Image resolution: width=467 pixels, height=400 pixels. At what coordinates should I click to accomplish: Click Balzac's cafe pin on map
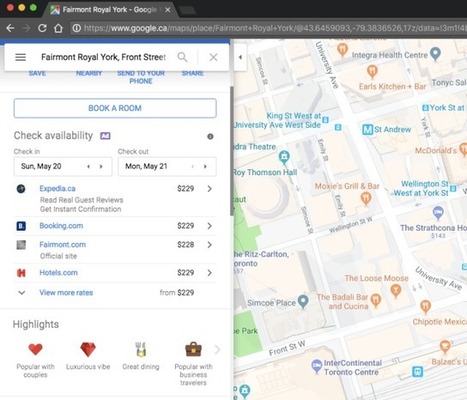tap(445, 347)
